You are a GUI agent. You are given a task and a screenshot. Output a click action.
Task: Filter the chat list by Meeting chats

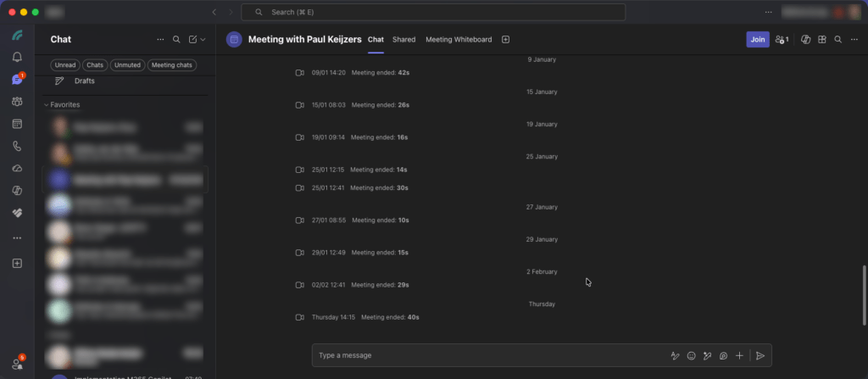click(171, 64)
